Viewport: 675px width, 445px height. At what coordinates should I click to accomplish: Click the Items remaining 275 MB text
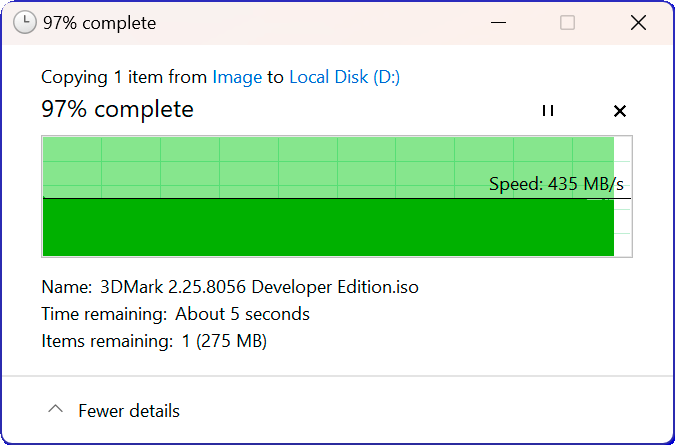[222, 341]
